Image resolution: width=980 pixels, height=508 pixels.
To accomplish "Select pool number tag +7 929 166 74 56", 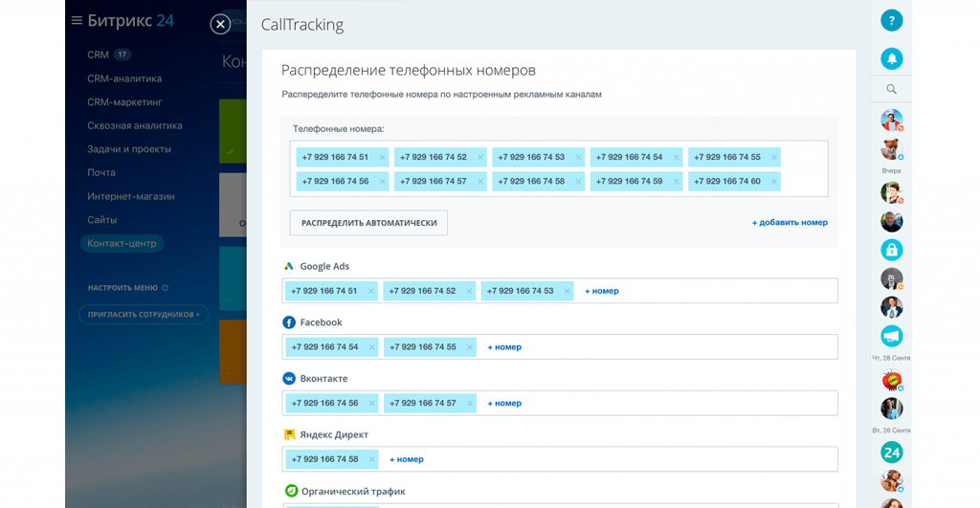I will [x=343, y=182].
